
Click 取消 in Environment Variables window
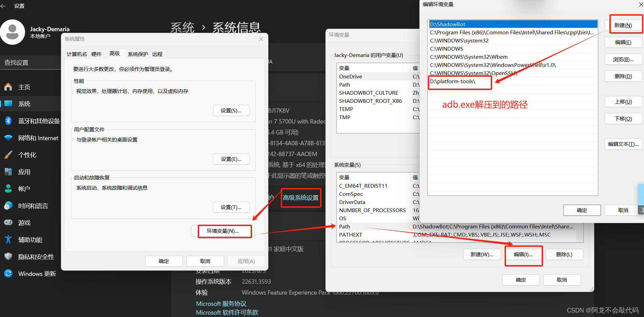coord(562,280)
